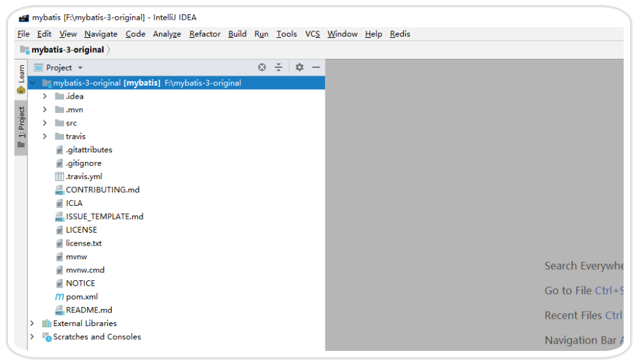The width and height of the screenshot is (640, 364).
Task: Open the Help menu
Action: [373, 34]
